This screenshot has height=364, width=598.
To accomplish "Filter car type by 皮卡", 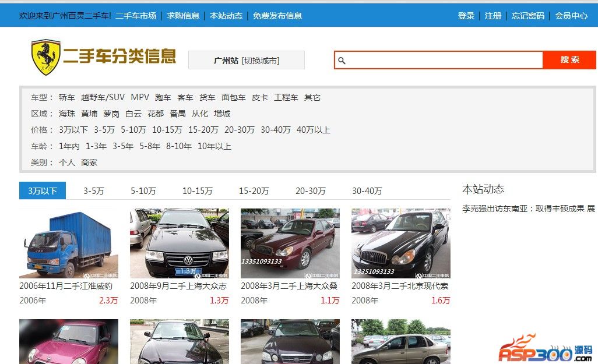I will [x=260, y=97].
